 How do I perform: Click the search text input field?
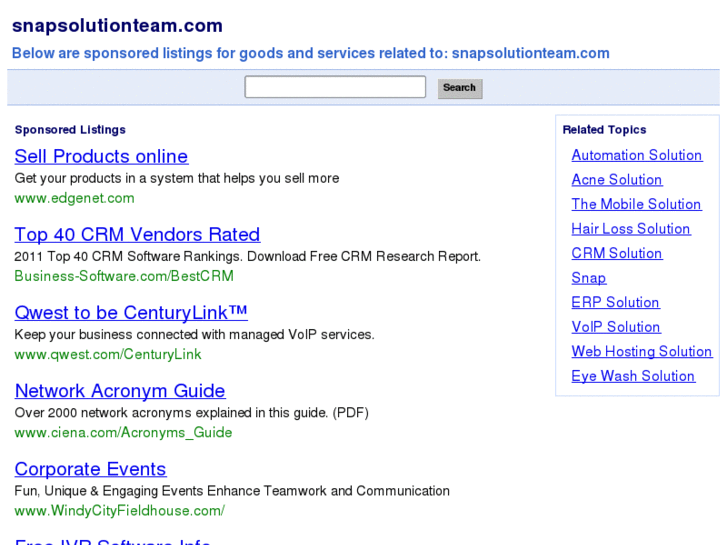click(x=335, y=88)
